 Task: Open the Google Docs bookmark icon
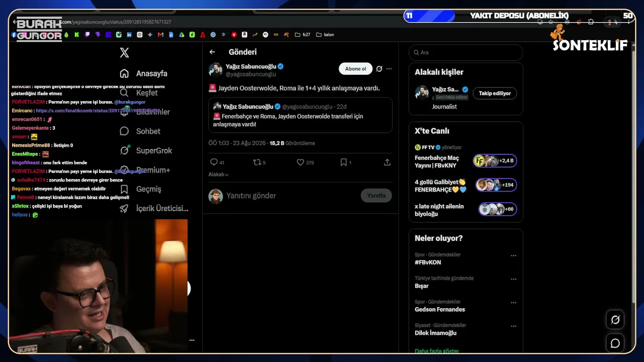171,35
